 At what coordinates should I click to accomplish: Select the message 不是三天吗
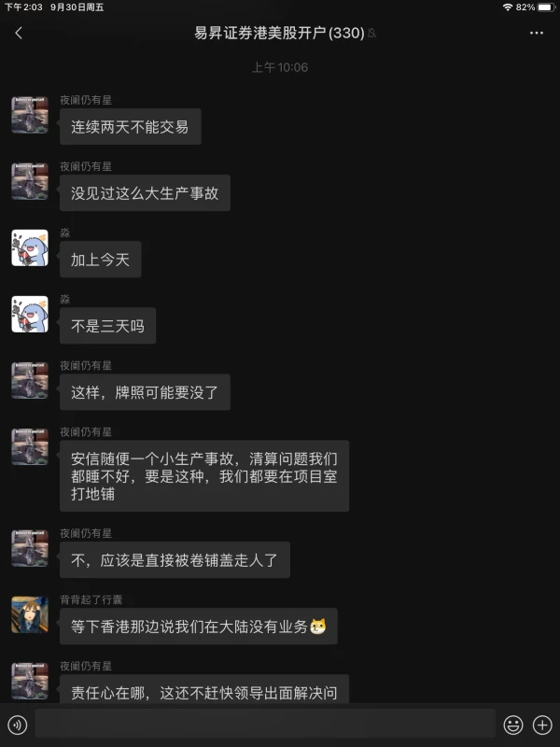(x=107, y=326)
